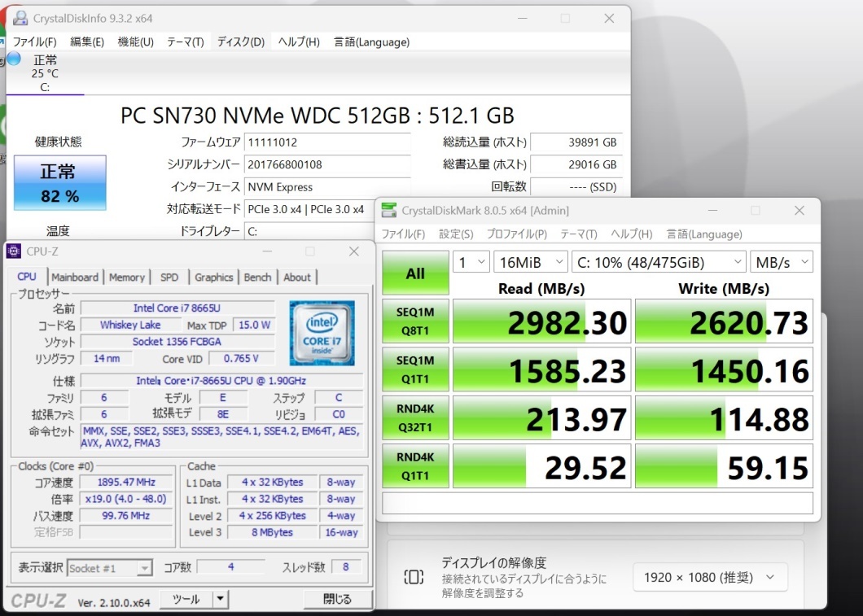This screenshot has height=616, width=863.
Task: Open テーマ(T) menu in CrystalDiskMark
Action: click(x=578, y=234)
